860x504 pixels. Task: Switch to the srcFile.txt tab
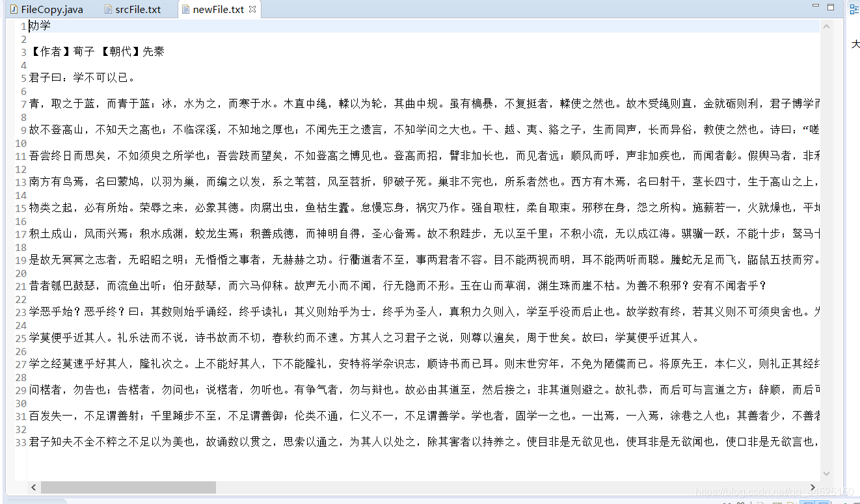click(131, 9)
